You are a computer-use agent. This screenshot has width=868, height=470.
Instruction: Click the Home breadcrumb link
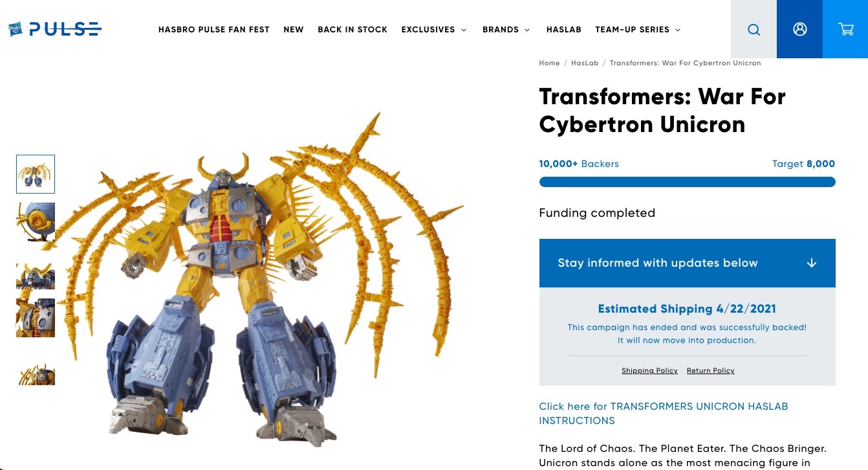coord(549,63)
